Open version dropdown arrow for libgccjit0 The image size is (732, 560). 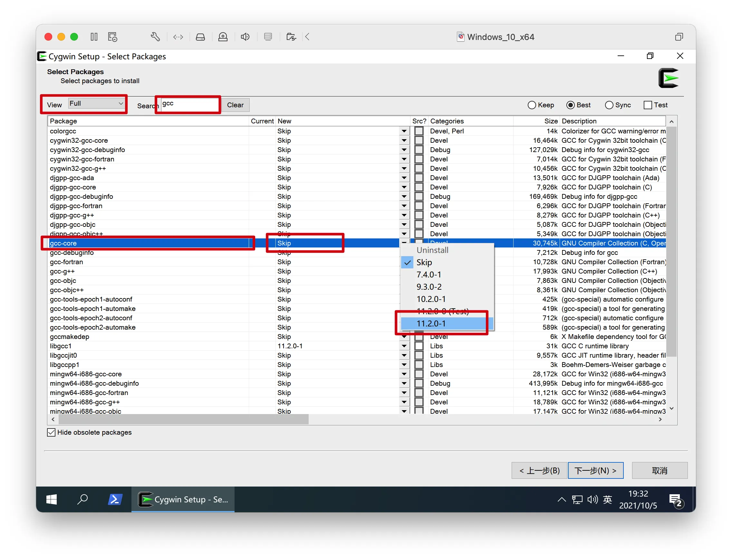tap(404, 355)
